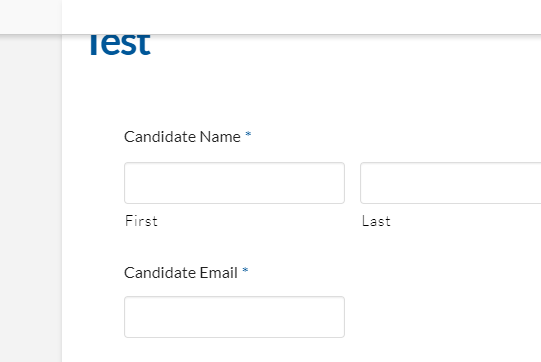The height and width of the screenshot is (362, 541).
Task: Click the Candidate Name field label
Action: coord(182,137)
